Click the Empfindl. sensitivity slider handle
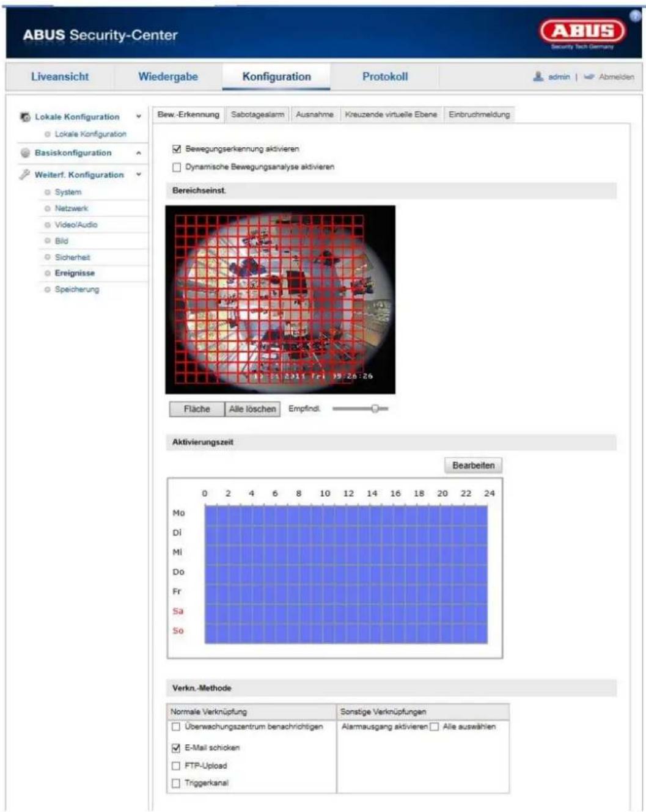Screen dimensions: 646x812 [x=375, y=409]
